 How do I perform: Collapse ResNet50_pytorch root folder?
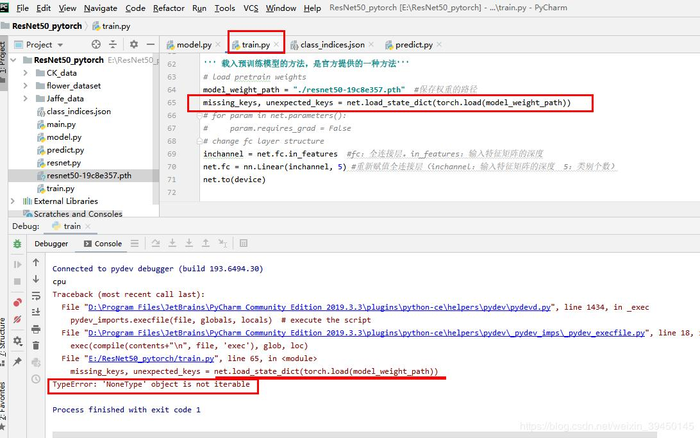[x=13, y=60]
